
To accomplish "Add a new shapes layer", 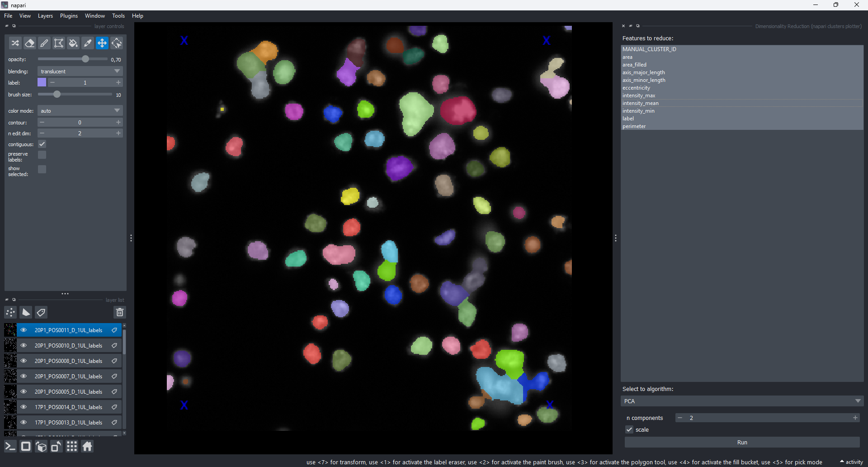I will point(26,312).
